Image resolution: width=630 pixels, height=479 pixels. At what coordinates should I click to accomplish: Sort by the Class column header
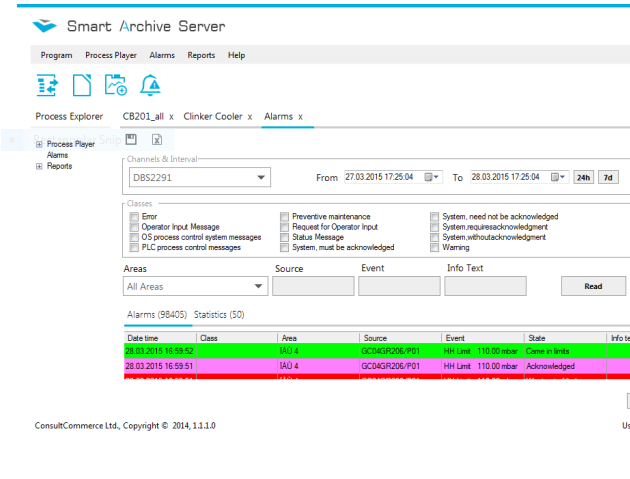[237, 338]
